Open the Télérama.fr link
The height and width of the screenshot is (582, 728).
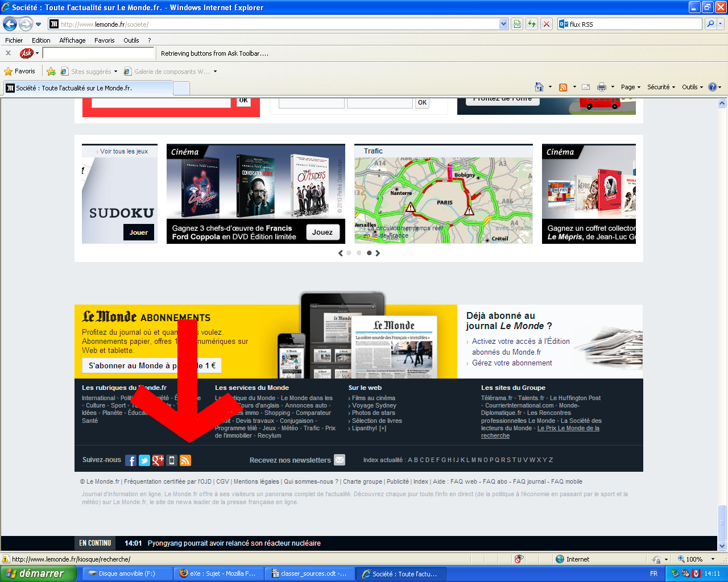(x=497, y=398)
